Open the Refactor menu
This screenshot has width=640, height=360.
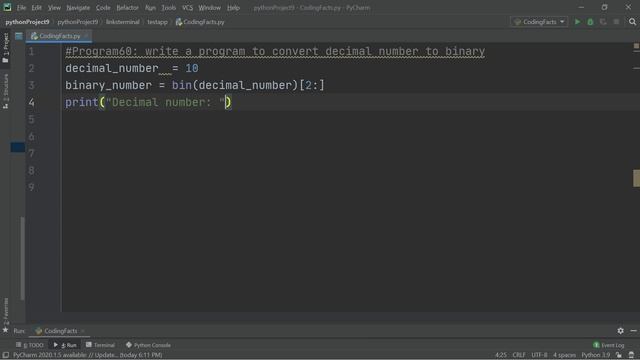click(x=127, y=8)
